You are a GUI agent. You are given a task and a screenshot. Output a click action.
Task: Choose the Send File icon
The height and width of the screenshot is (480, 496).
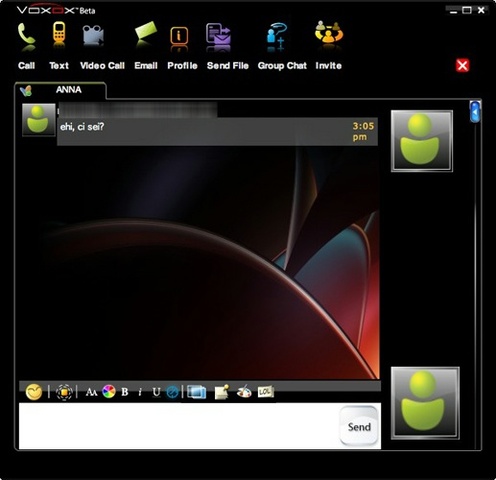(x=218, y=34)
